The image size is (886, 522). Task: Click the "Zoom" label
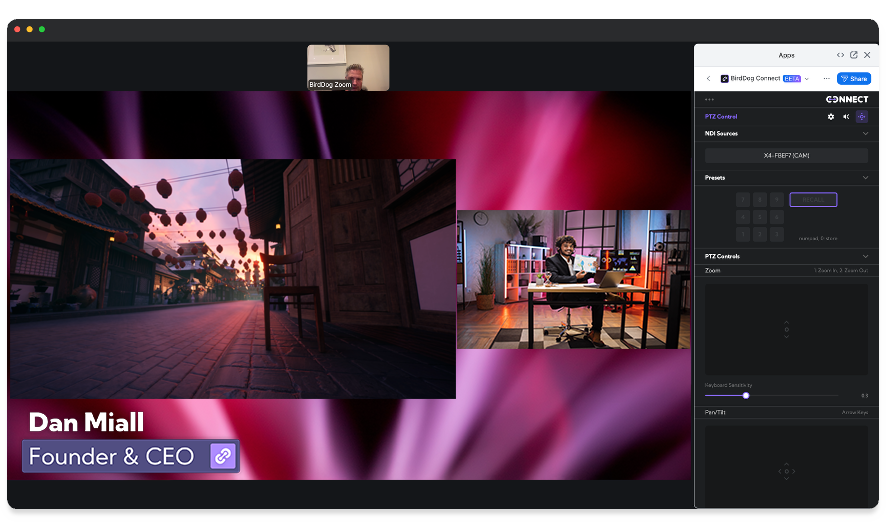(x=713, y=271)
